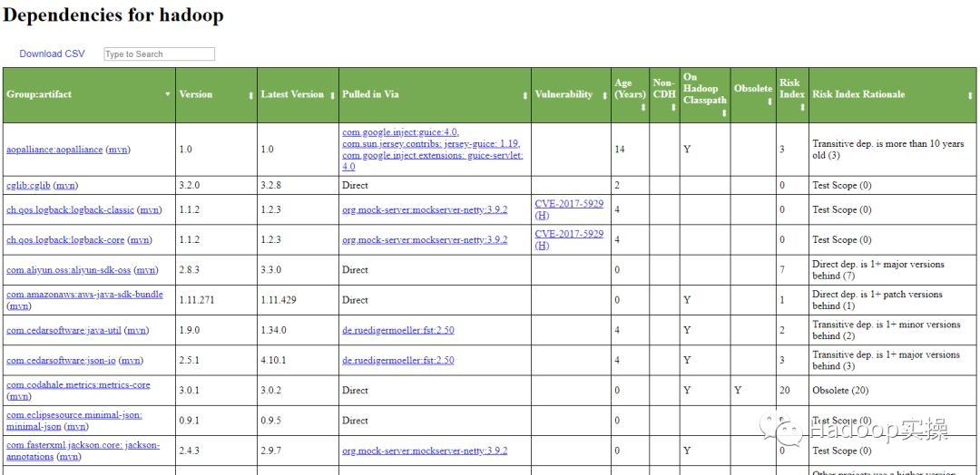This screenshot has height=475, width=980.
Task: Open de.ruedigermoeller:fst:2.50 link in java-util row
Action: [x=398, y=330]
